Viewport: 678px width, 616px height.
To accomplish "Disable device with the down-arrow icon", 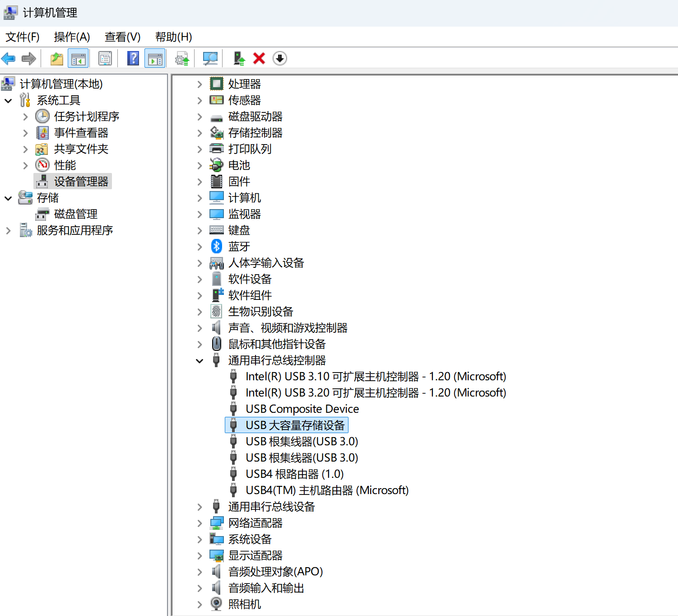I will pyautogui.click(x=280, y=58).
